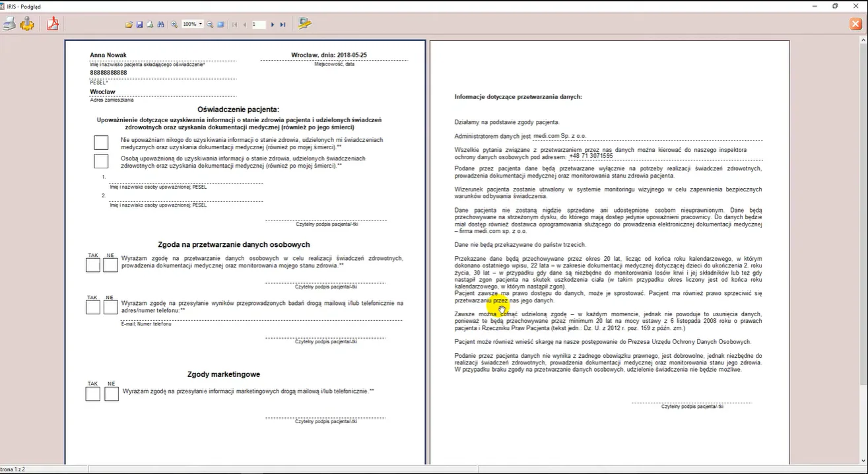The height and width of the screenshot is (474, 868).
Task: Close the preview with orange X button
Action: pos(855,24)
